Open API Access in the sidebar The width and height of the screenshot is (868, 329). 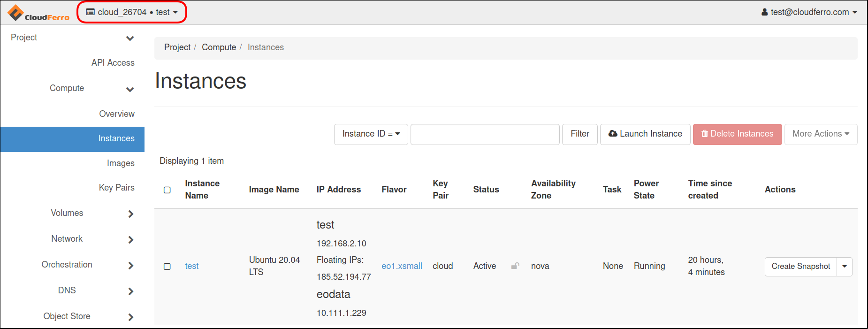[x=113, y=63]
